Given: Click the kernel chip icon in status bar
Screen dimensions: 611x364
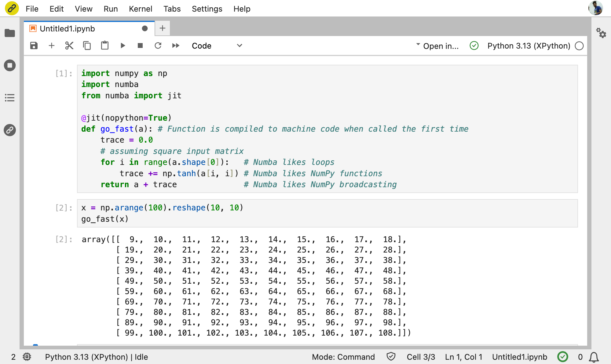Looking at the screenshot, I should pyautogui.click(x=27, y=357).
